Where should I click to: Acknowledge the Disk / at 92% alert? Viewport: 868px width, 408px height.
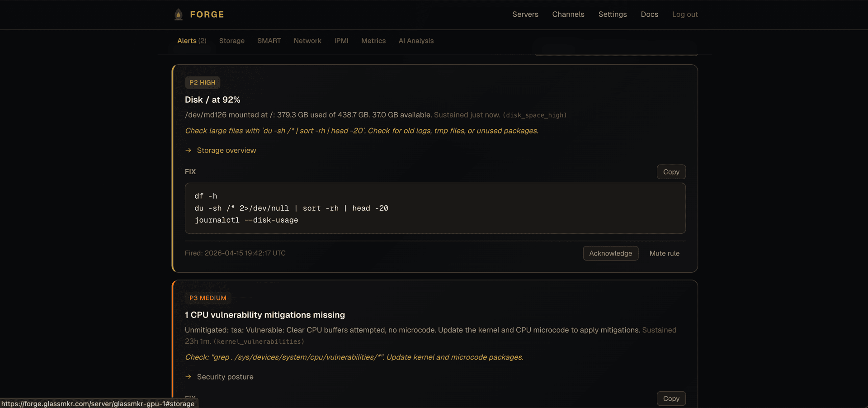pyautogui.click(x=610, y=253)
